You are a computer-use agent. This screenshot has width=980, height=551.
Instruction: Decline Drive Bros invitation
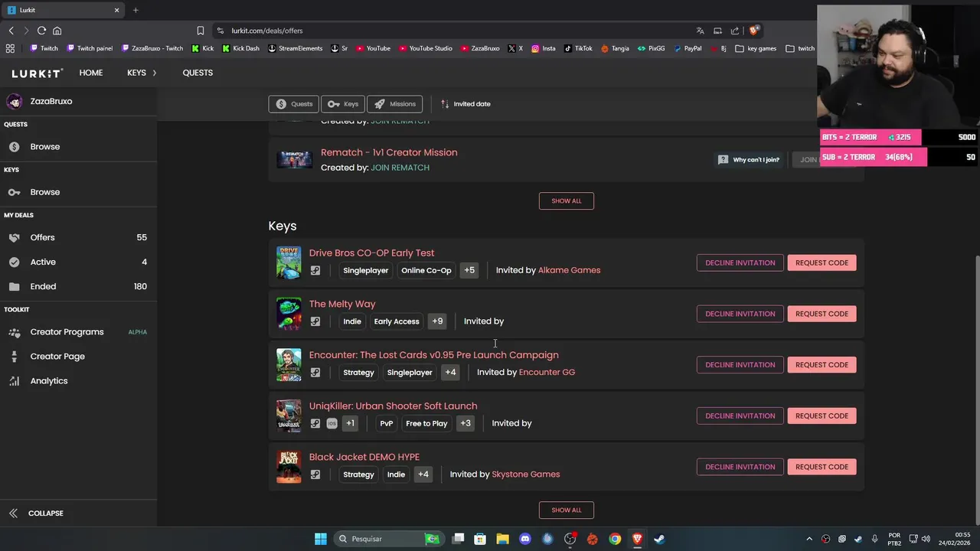click(x=740, y=262)
